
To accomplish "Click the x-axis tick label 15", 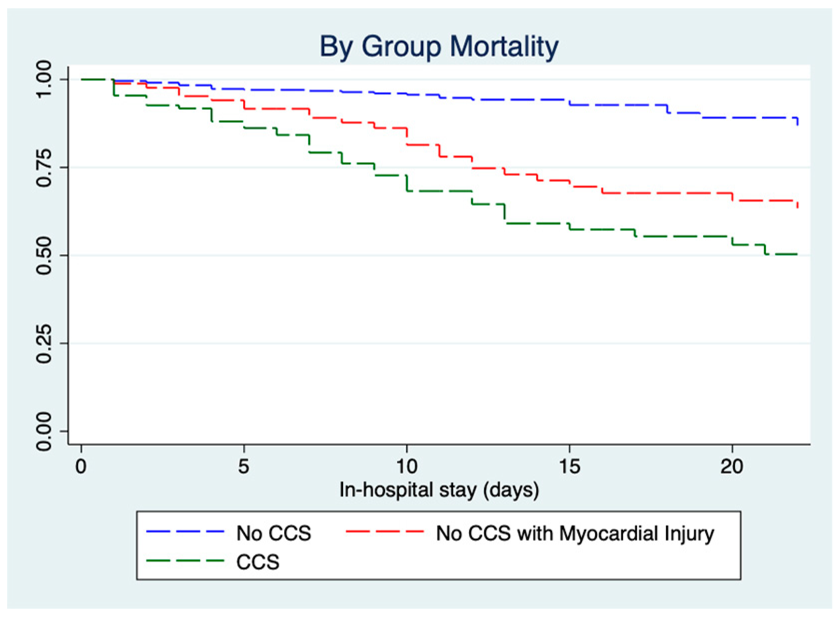I will [569, 467].
